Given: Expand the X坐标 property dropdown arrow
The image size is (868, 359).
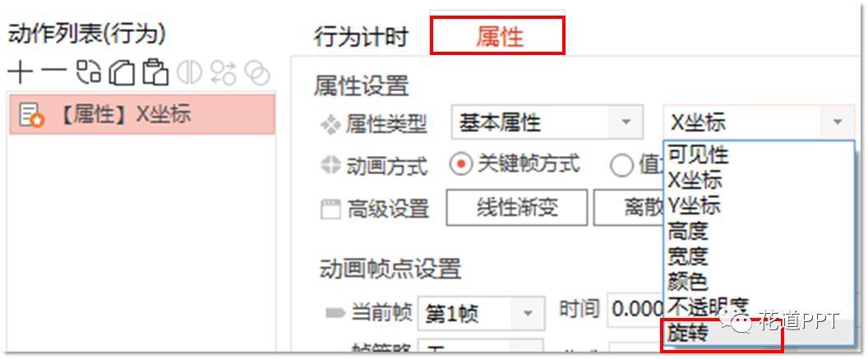Looking at the screenshot, I should 837,122.
